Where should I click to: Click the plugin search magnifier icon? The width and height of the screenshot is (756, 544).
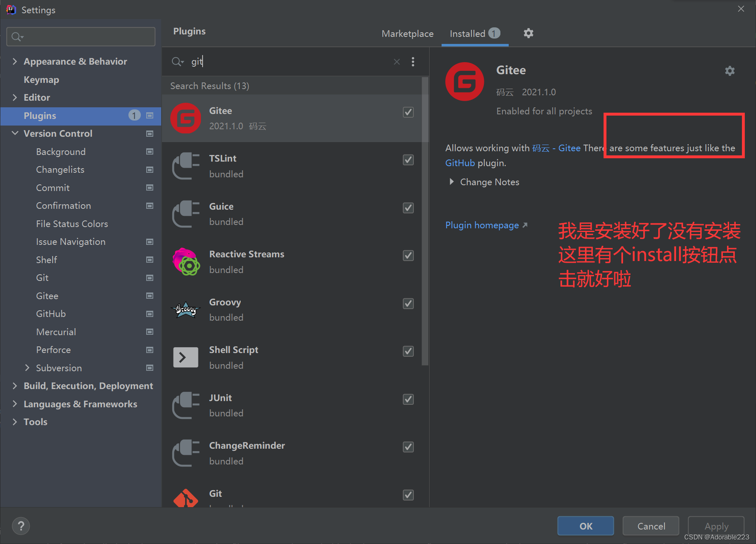177,62
